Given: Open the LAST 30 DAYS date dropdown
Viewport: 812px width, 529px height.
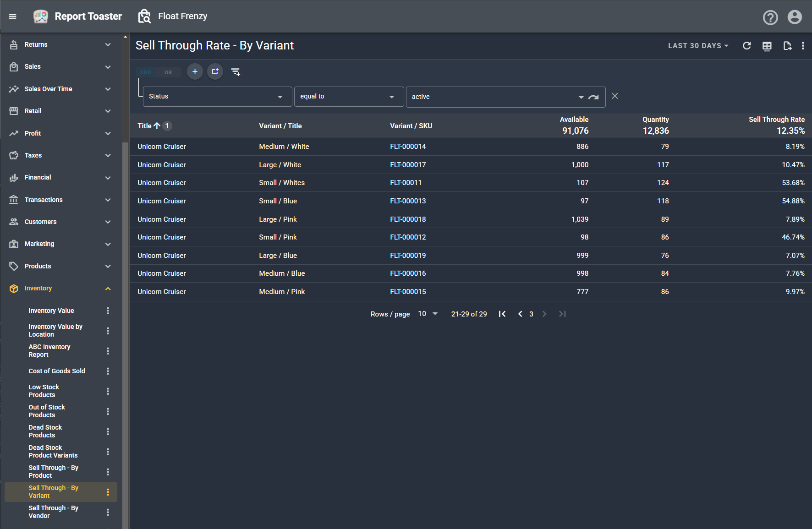Looking at the screenshot, I should pyautogui.click(x=697, y=46).
